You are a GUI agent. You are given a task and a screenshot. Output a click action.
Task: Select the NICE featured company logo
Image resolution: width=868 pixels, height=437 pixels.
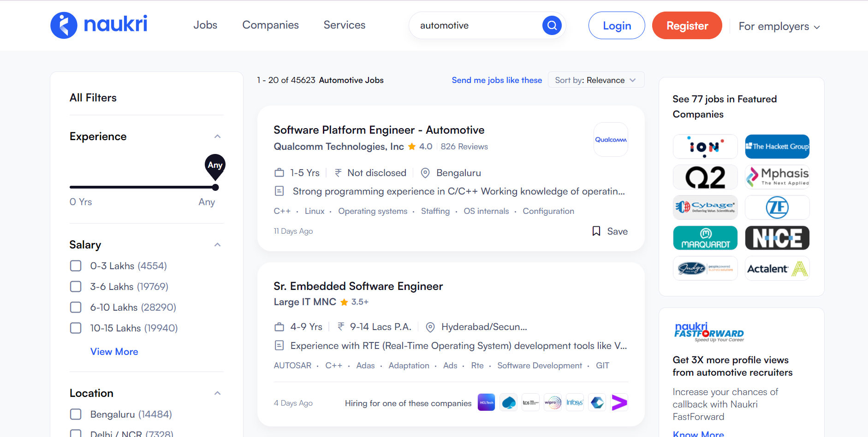[777, 238]
